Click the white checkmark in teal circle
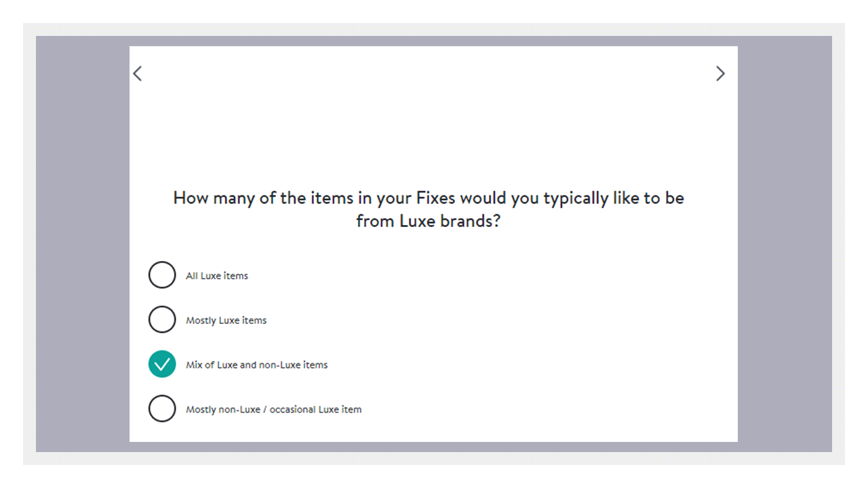 [162, 365]
